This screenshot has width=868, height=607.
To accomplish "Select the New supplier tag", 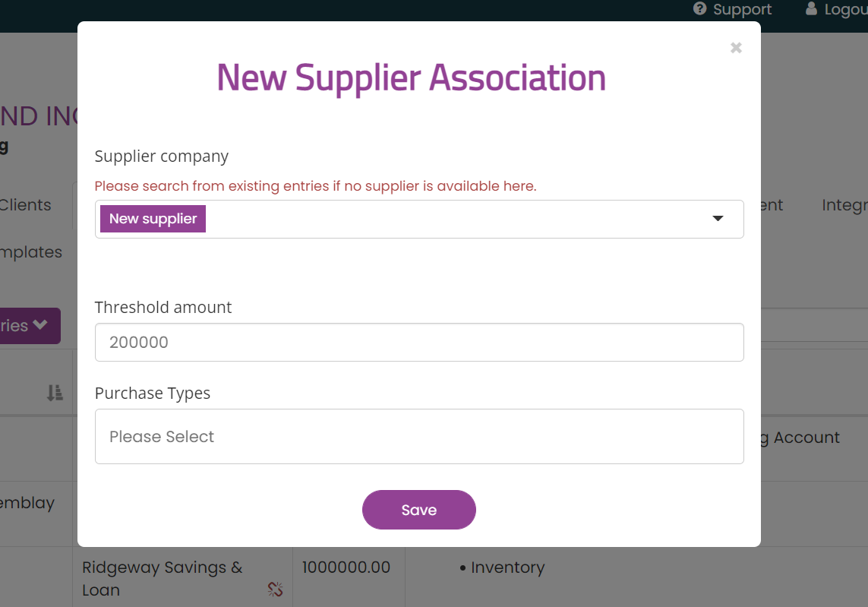I will pyautogui.click(x=153, y=219).
